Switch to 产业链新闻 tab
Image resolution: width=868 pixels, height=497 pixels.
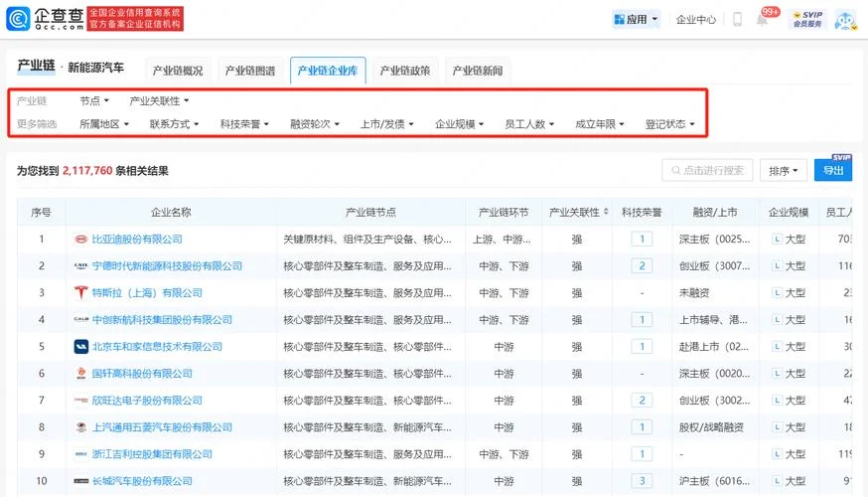coord(478,71)
